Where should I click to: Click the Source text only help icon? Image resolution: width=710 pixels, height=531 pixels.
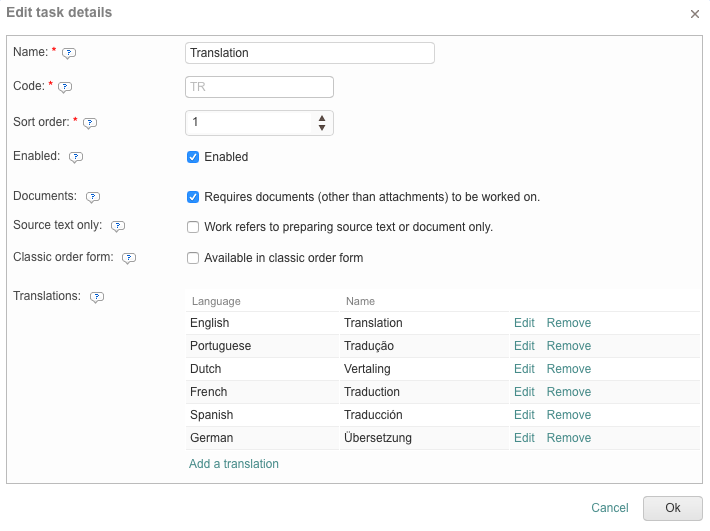point(118,227)
